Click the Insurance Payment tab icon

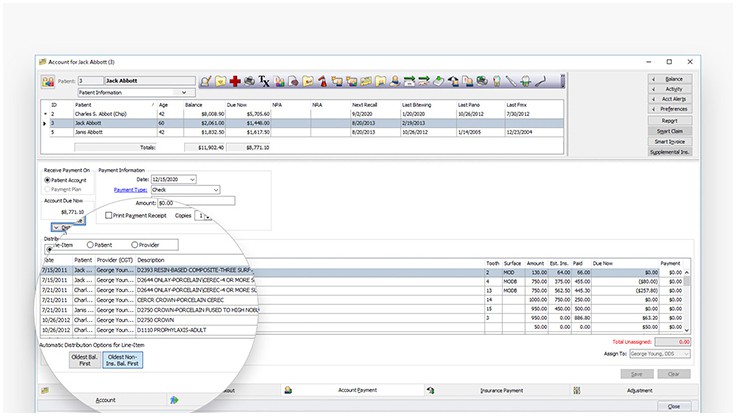(430, 390)
